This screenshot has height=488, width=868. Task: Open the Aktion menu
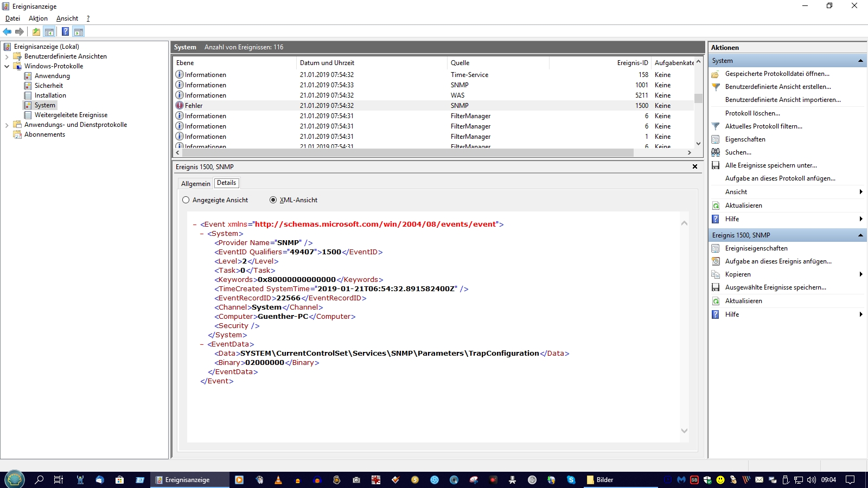(38, 18)
